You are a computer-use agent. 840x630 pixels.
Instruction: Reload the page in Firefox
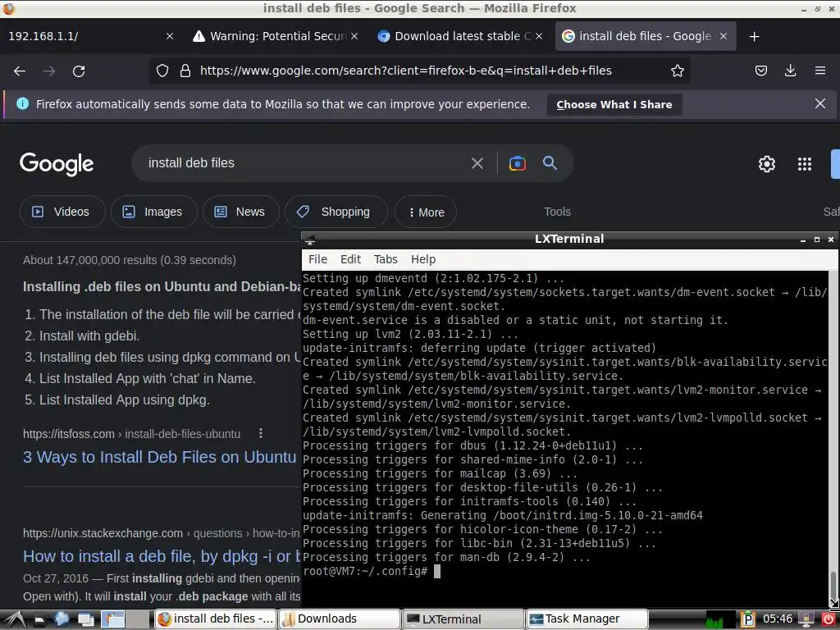click(x=79, y=71)
